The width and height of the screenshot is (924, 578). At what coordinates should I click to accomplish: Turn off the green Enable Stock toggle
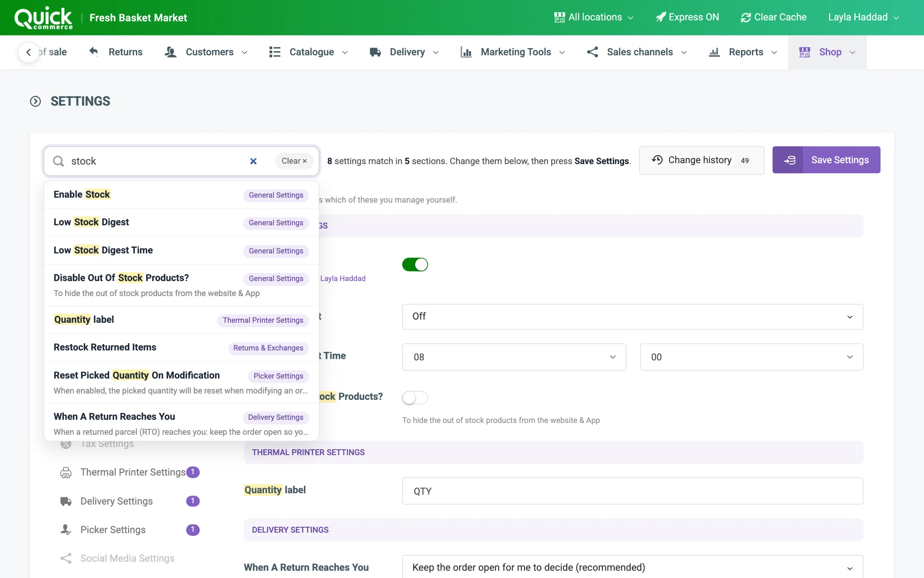coord(415,264)
